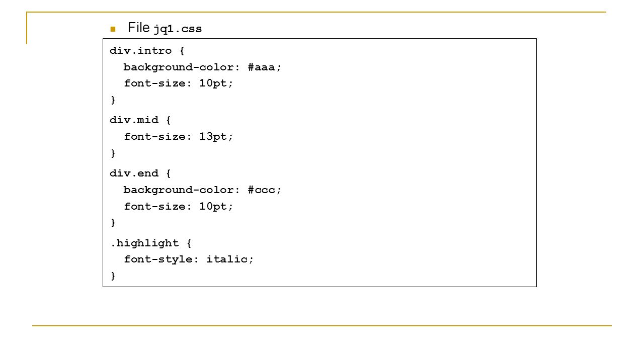Click closing brace of div.mid rule
Viewport: 644px width, 362px height.
point(113,152)
